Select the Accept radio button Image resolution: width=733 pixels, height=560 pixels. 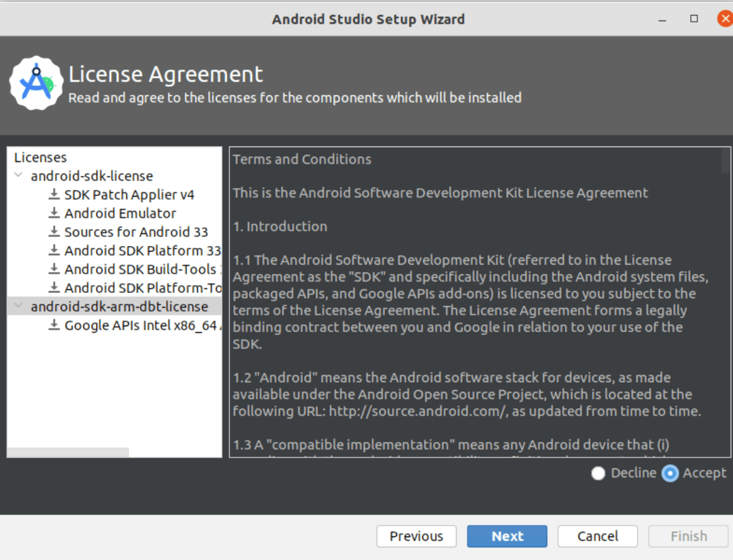coord(670,473)
